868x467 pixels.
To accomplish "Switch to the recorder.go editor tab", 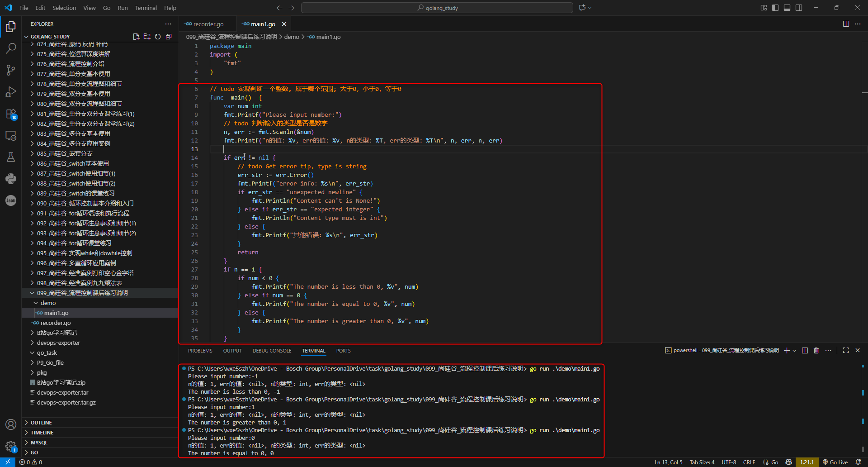I will click(208, 24).
